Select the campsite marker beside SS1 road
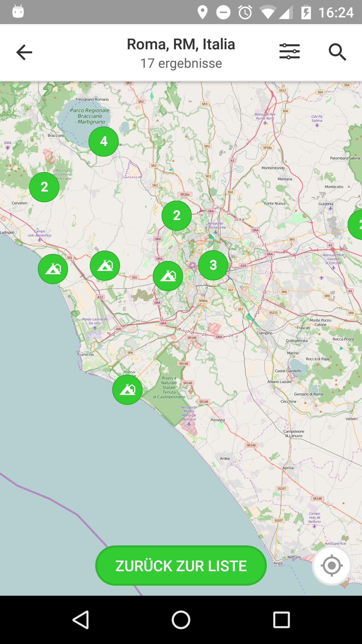The height and width of the screenshot is (644, 362). [x=105, y=266]
